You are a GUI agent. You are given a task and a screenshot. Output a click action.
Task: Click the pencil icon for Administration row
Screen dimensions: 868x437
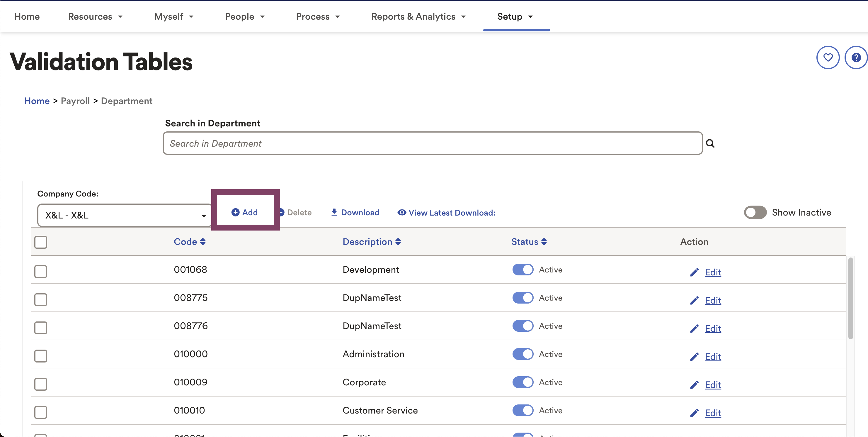click(x=694, y=357)
